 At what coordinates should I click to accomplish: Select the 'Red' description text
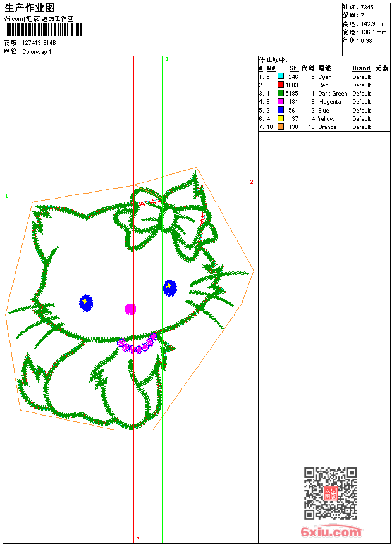pos(323,85)
